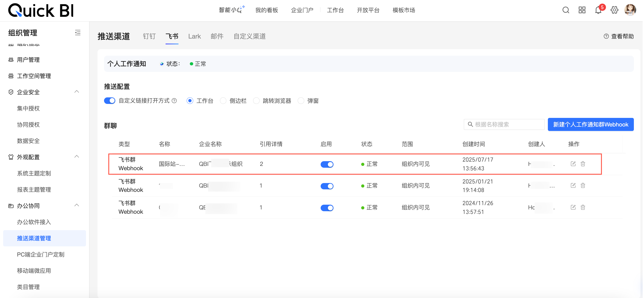This screenshot has height=298, width=644.
Task: Toggle 自定义链接打开方式 switch
Action: 109,101
